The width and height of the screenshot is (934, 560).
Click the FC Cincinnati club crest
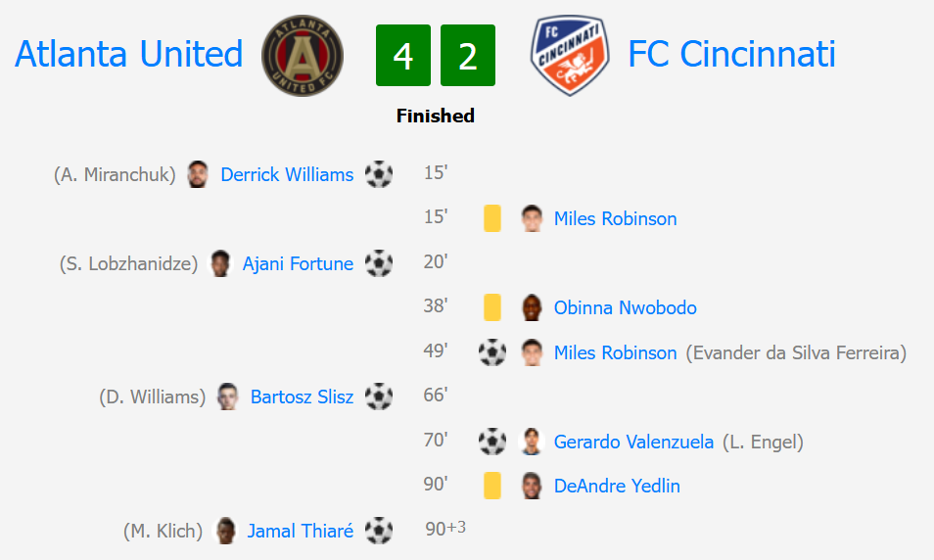click(570, 56)
